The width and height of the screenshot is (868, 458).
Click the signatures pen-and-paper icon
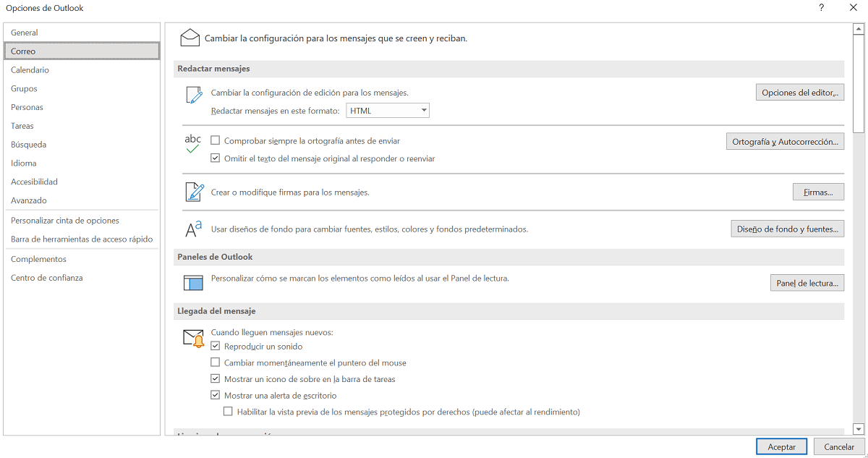coord(194,192)
